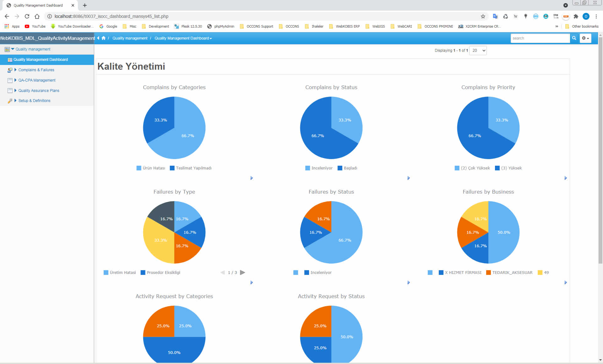Click arrow link below Failures by Type chart
The image size is (603, 364).
[252, 283]
